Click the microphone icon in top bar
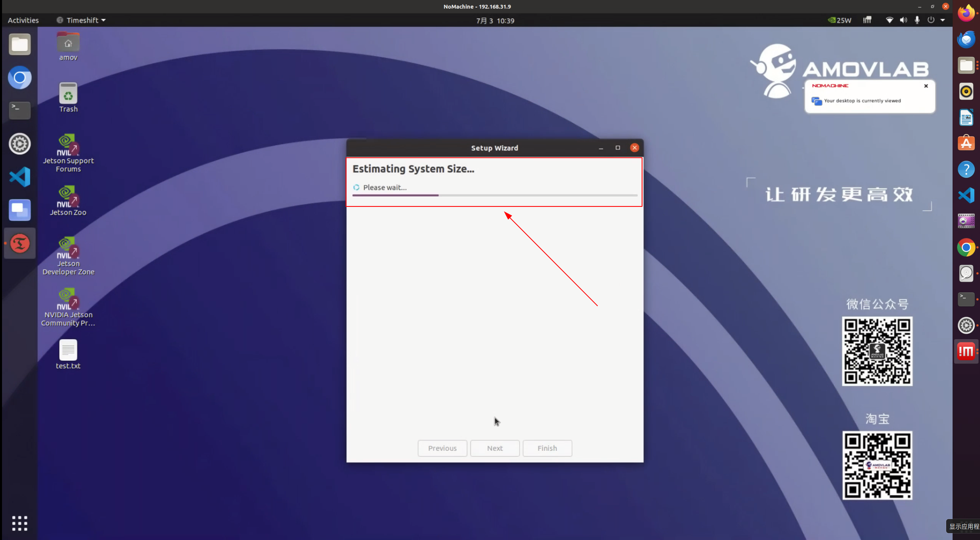The width and height of the screenshot is (980, 540). 917,20
